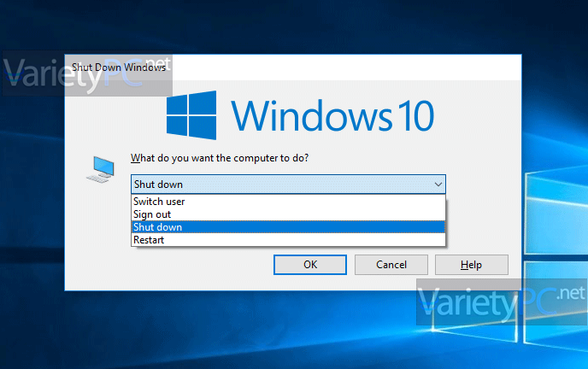This screenshot has height=369, width=588.
Task: Click the Cancel button
Action: (391, 265)
